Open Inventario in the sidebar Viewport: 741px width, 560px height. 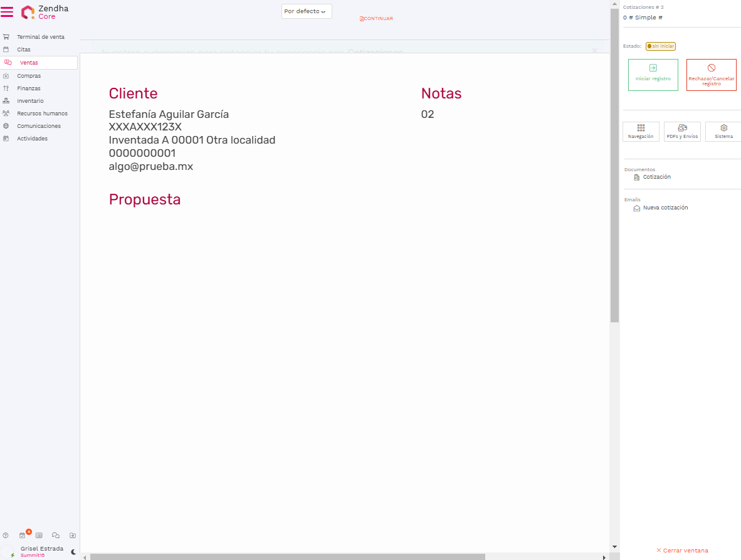pos(30,101)
